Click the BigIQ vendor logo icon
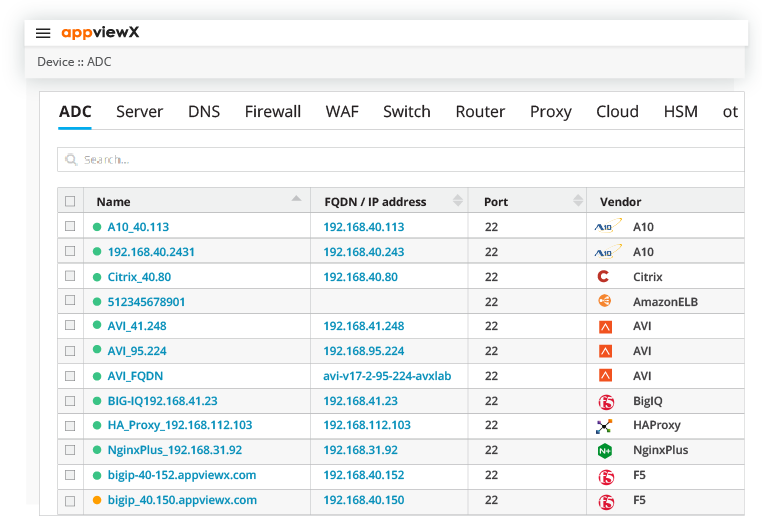 click(x=604, y=402)
